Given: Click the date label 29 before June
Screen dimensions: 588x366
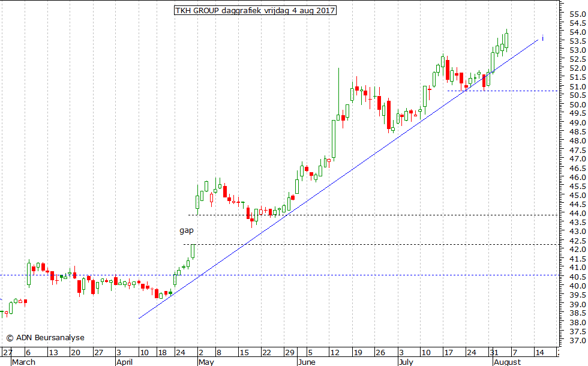Looking at the screenshot, I should [289, 353].
